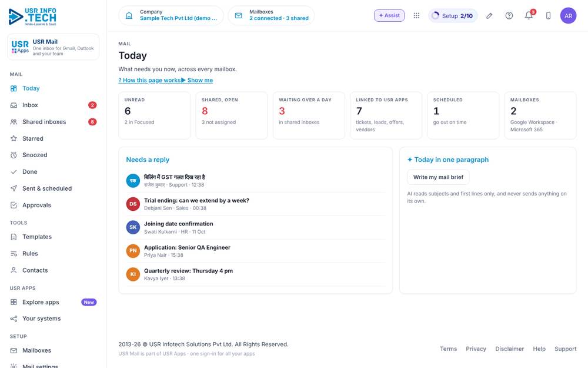
Task: Click the SK avatar for Swati Kulkarni
Action: [133, 227]
